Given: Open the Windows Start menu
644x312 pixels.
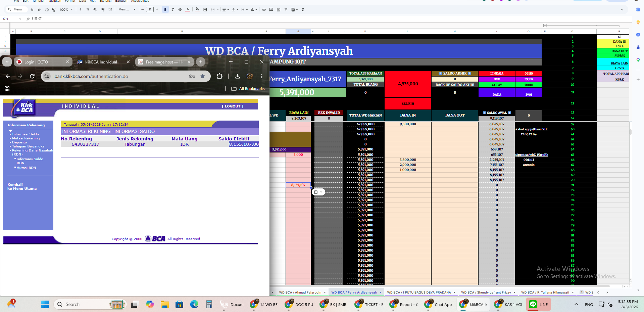Looking at the screenshot, I should [45, 305].
